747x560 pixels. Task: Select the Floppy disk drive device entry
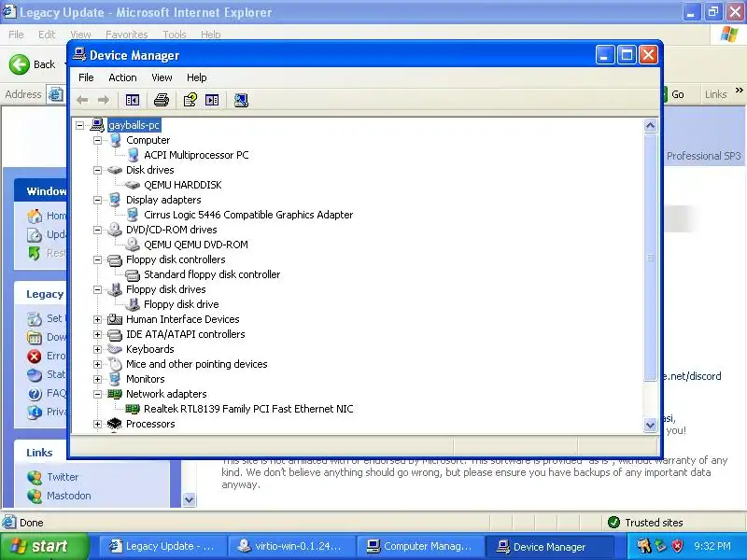[x=181, y=304]
